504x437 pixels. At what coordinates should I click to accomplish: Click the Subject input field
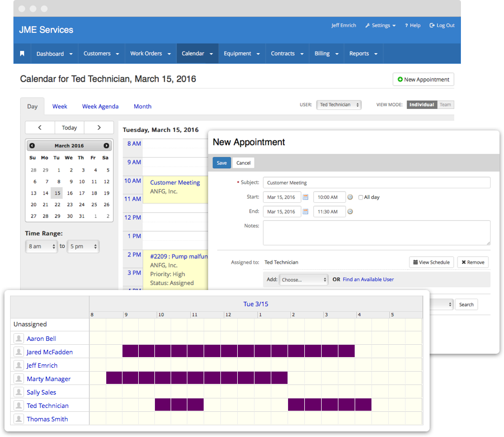[376, 183]
